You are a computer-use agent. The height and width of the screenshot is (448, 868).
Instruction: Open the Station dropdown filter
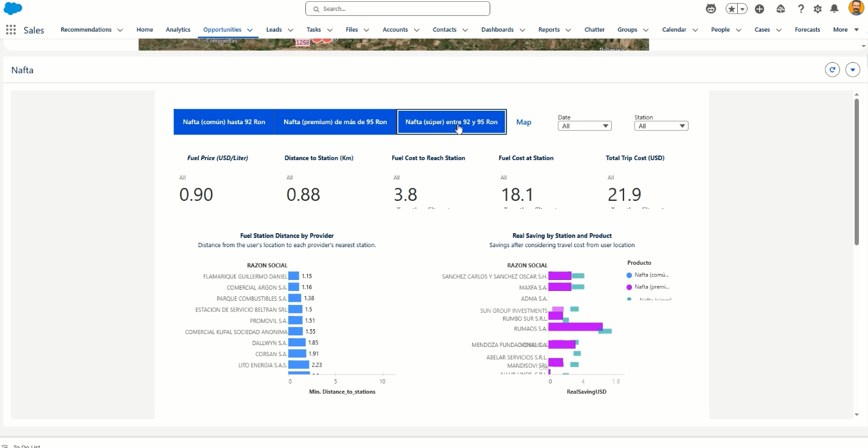661,126
